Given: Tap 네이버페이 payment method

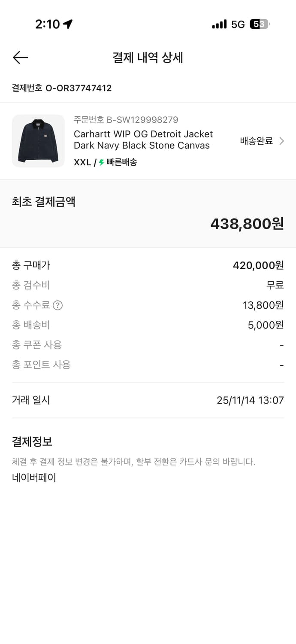Looking at the screenshot, I should point(33,477).
